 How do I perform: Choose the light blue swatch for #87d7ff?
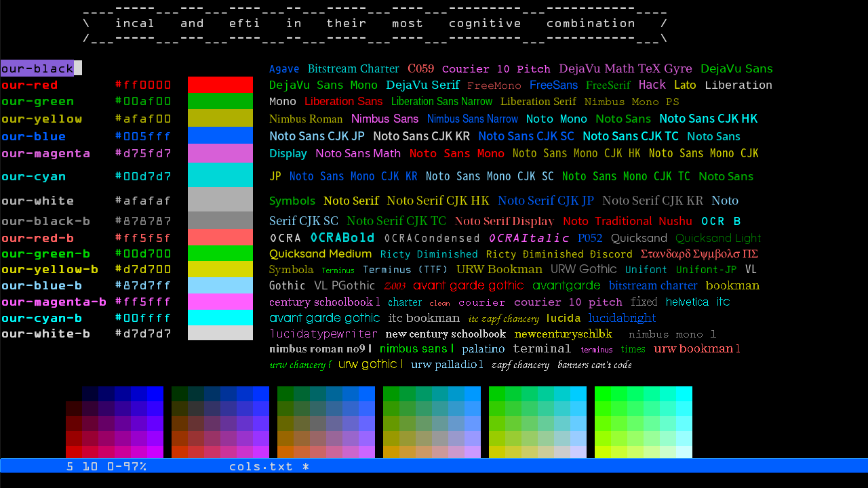pyautogui.click(x=220, y=285)
